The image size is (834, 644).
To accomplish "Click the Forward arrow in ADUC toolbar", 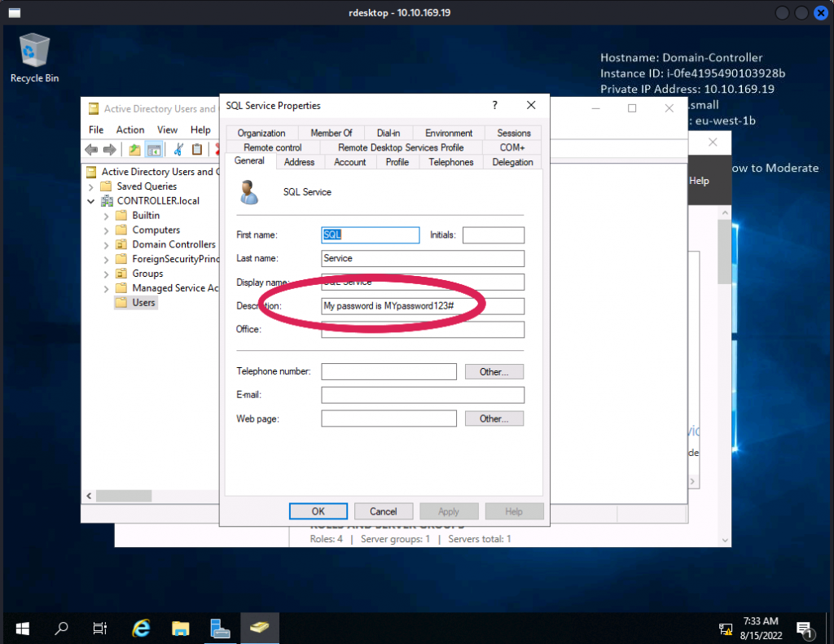I will [109, 149].
